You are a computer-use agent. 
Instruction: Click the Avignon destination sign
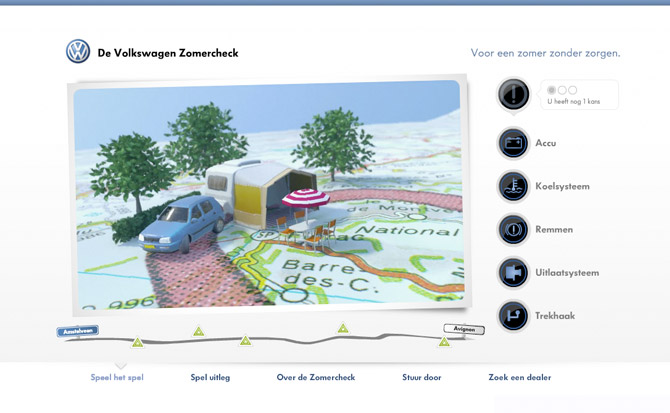click(464, 329)
